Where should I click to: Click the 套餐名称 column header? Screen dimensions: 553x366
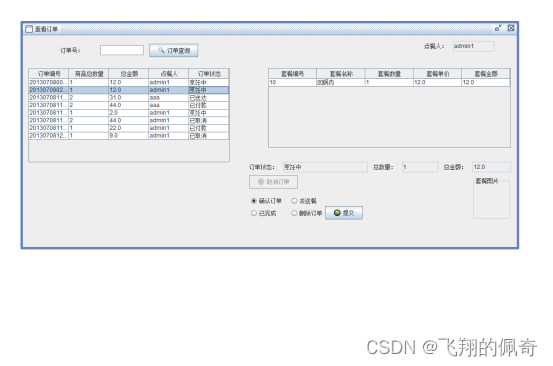tap(341, 74)
